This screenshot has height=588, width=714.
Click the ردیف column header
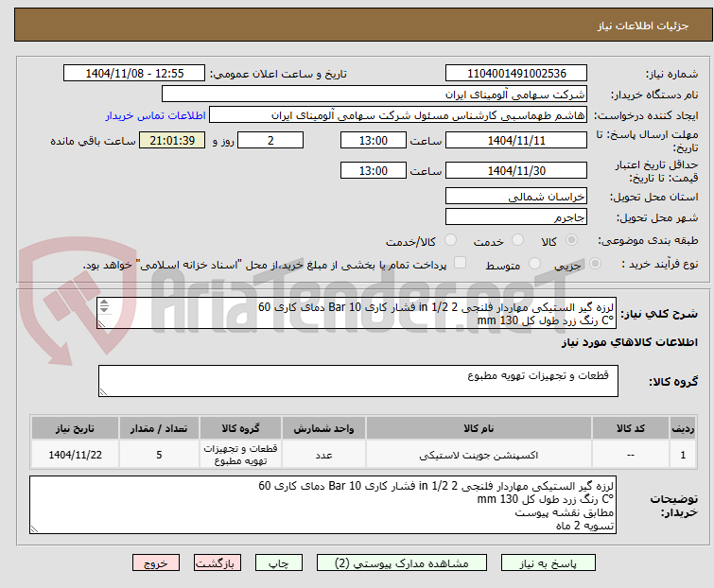(x=683, y=428)
